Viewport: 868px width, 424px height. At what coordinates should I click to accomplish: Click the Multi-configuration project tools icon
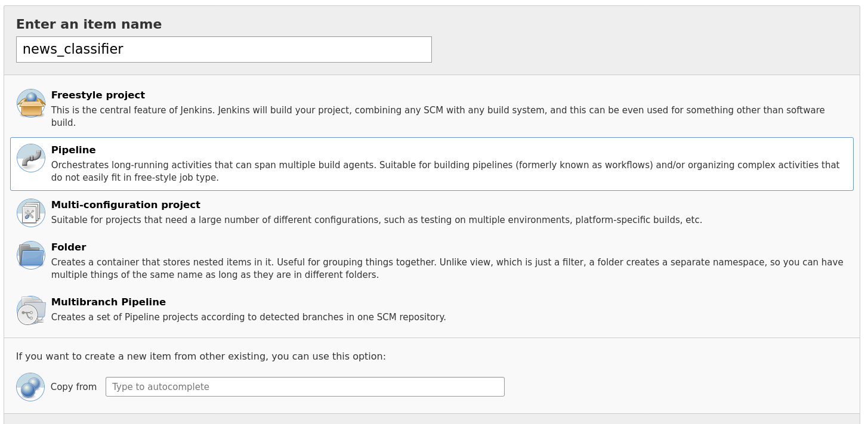(31, 213)
